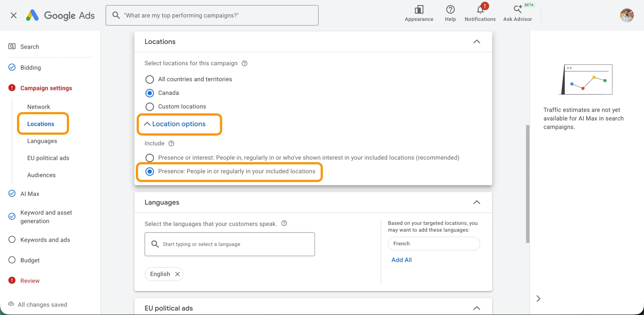
Task: Open Review step
Action: coord(30,281)
